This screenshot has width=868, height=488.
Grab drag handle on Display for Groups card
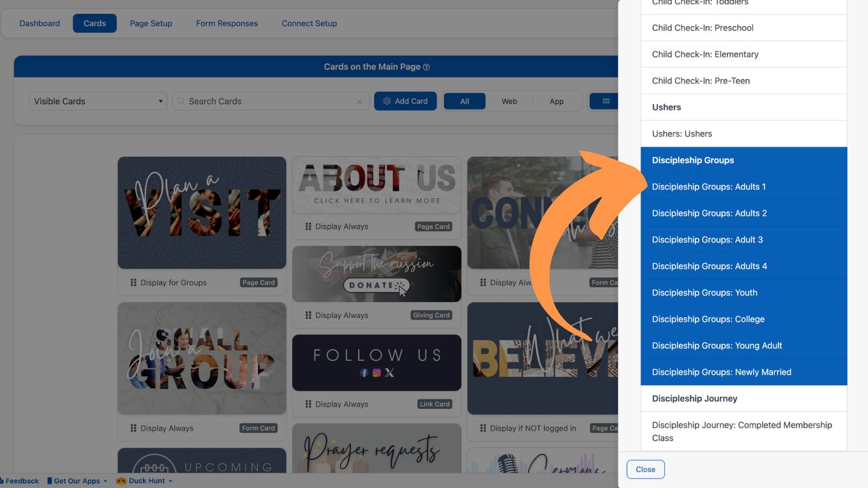(x=133, y=282)
